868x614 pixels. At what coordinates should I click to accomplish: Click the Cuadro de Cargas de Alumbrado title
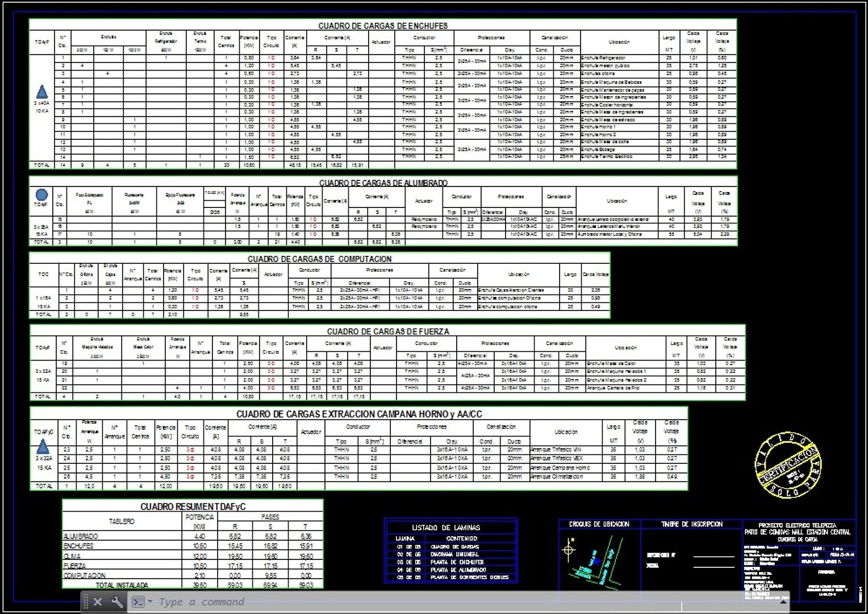(x=383, y=183)
